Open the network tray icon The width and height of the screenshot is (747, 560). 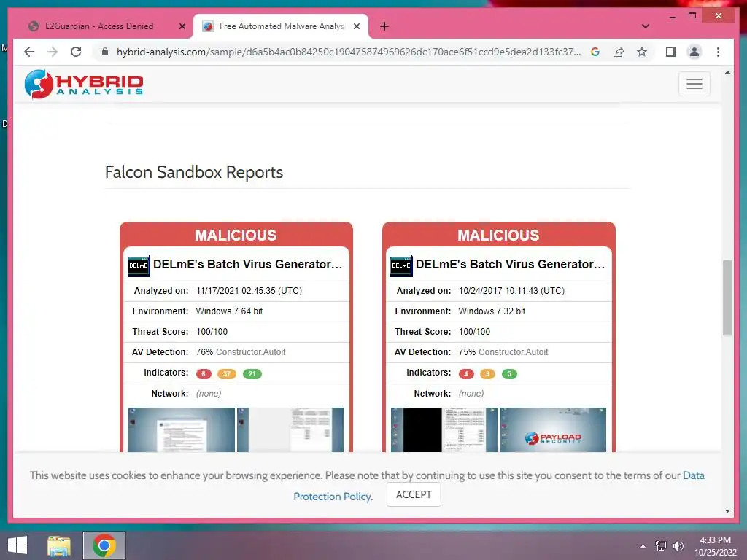pos(661,545)
